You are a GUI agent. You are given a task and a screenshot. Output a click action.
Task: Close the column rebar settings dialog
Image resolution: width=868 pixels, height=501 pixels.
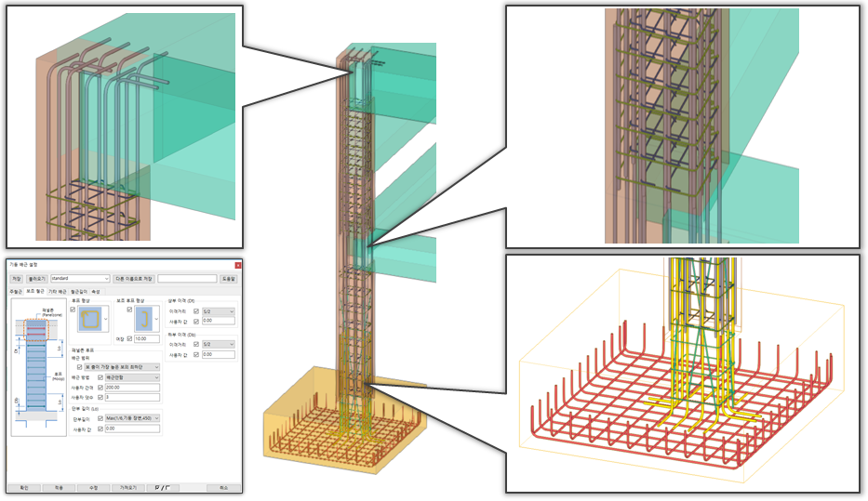pyautogui.click(x=238, y=266)
